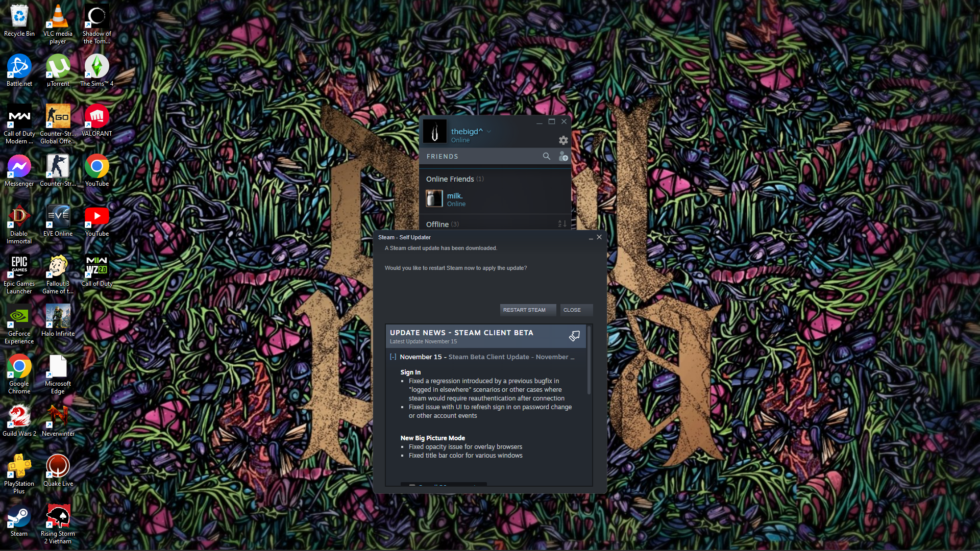Select the red YouTube play-button shortcut

coord(96,220)
